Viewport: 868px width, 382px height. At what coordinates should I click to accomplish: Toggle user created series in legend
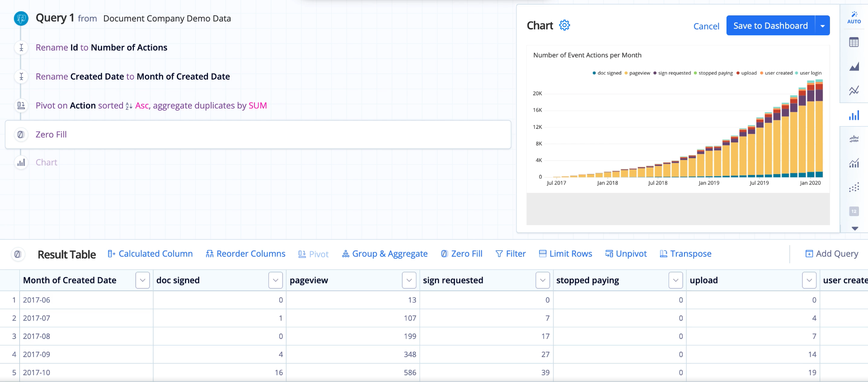point(776,73)
